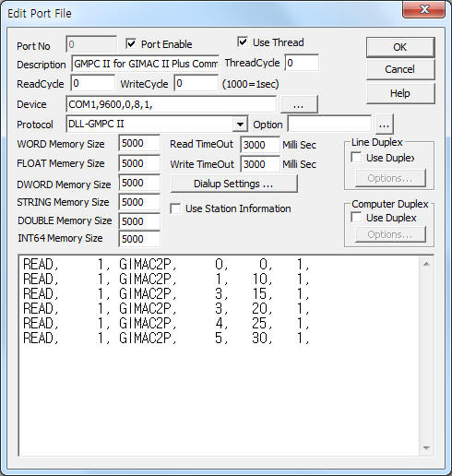Screen dimensions: 452x476
Task: Open the Device browse ellipsis button
Action: click(x=299, y=104)
